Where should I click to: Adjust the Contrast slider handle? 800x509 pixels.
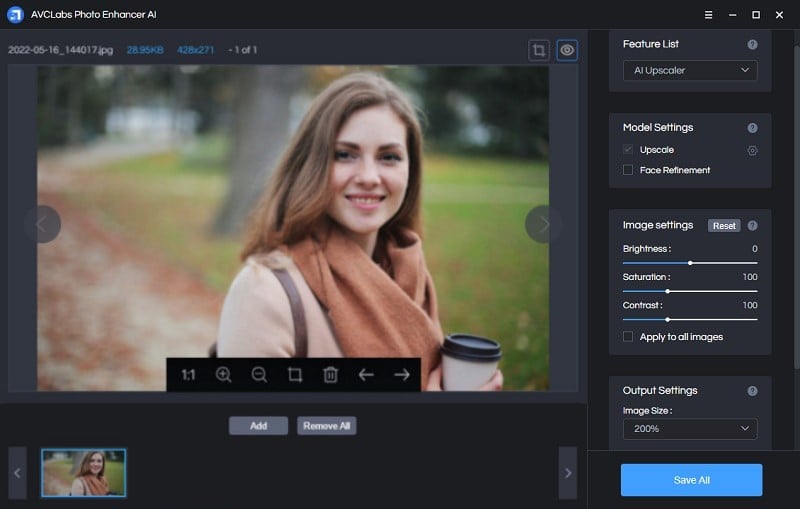point(667,319)
